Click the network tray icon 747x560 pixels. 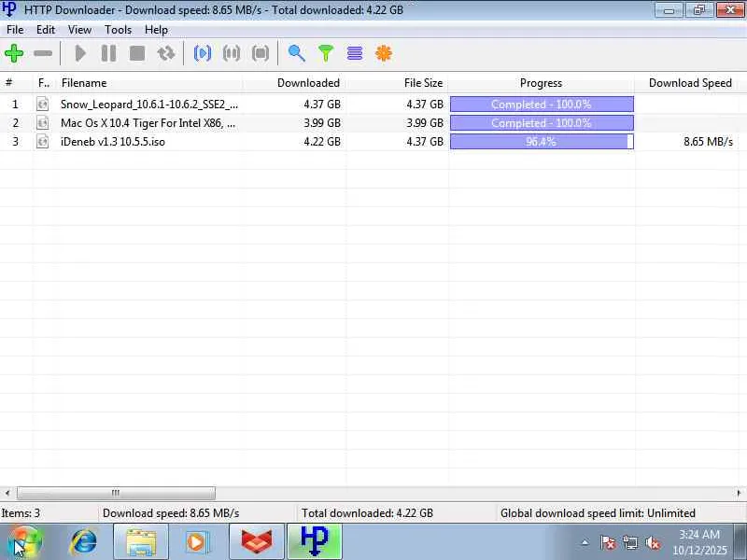[x=630, y=542]
